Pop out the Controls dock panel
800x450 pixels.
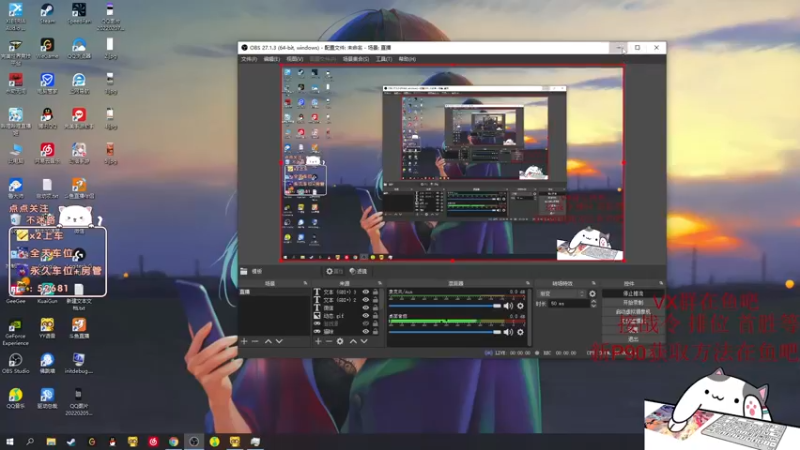tap(661, 283)
